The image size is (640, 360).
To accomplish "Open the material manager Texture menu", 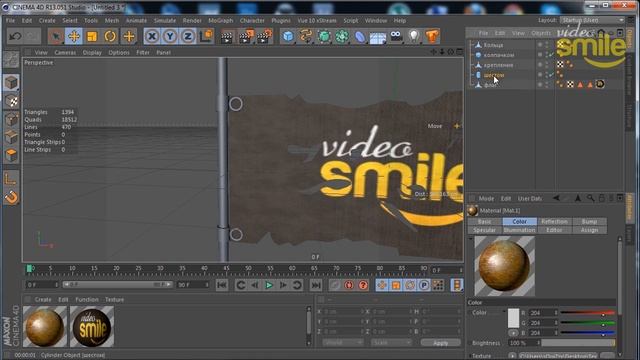I will (114, 300).
